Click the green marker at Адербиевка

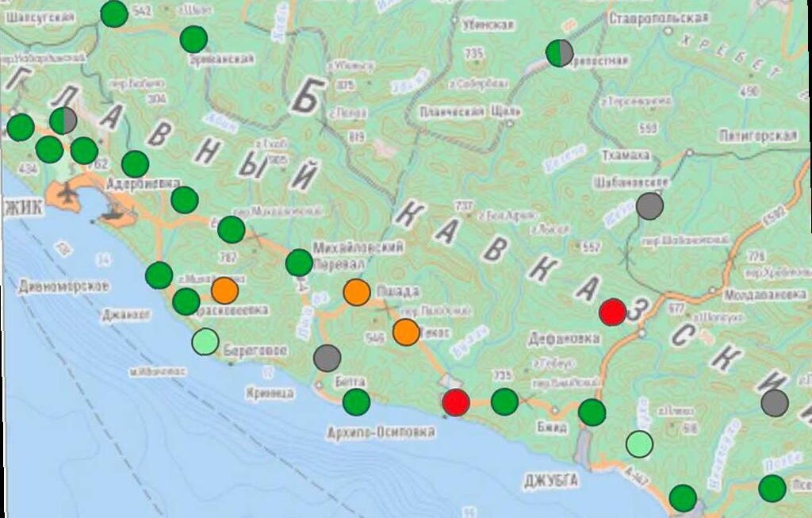point(135,164)
